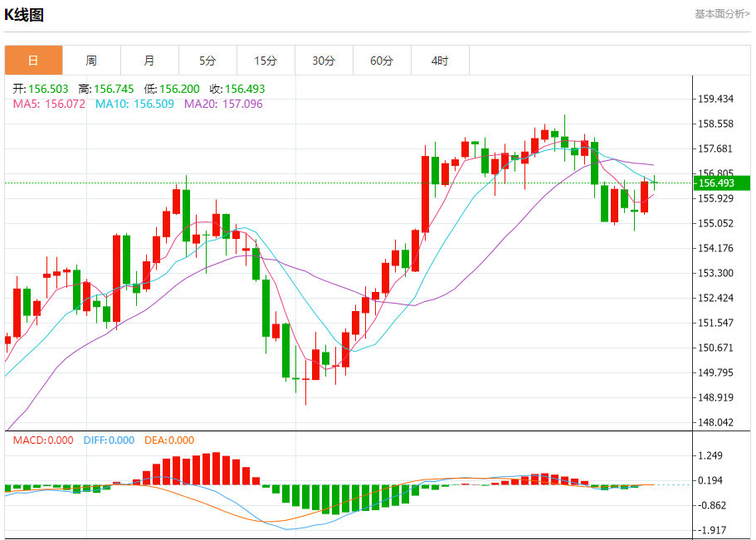Click the tallest red MACD histogram bar
The height and width of the screenshot is (540, 756).
click(x=217, y=469)
